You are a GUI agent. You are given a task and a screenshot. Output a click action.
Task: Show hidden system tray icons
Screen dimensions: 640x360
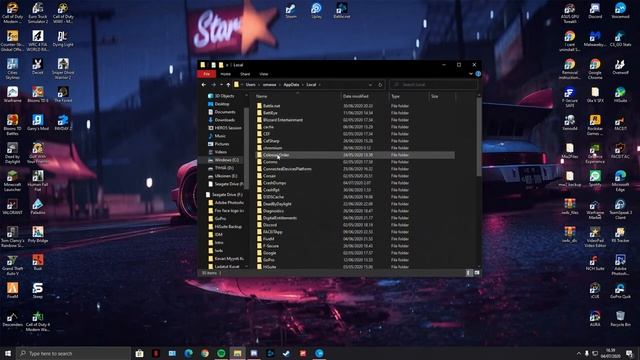click(x=578, y=353)
